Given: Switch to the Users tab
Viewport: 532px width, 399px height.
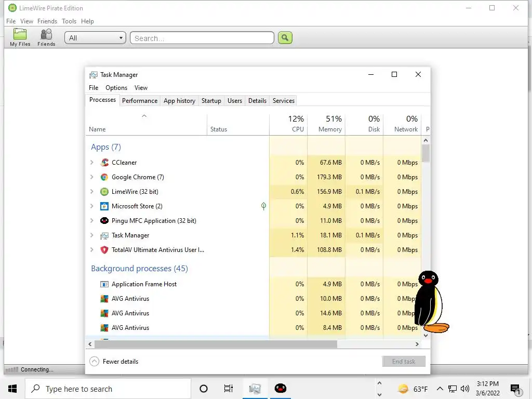Looking at the screenshot, I should click(x=235, y=101).
